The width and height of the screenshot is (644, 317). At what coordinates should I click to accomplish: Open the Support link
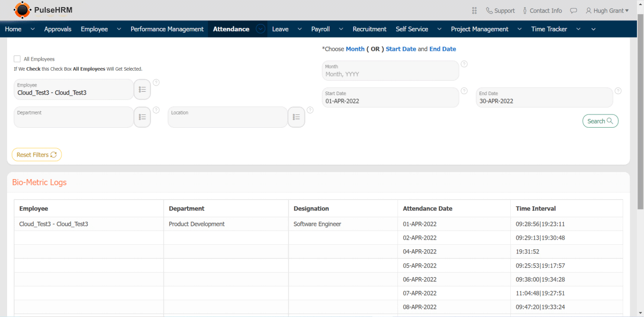[x=500, y=11]
